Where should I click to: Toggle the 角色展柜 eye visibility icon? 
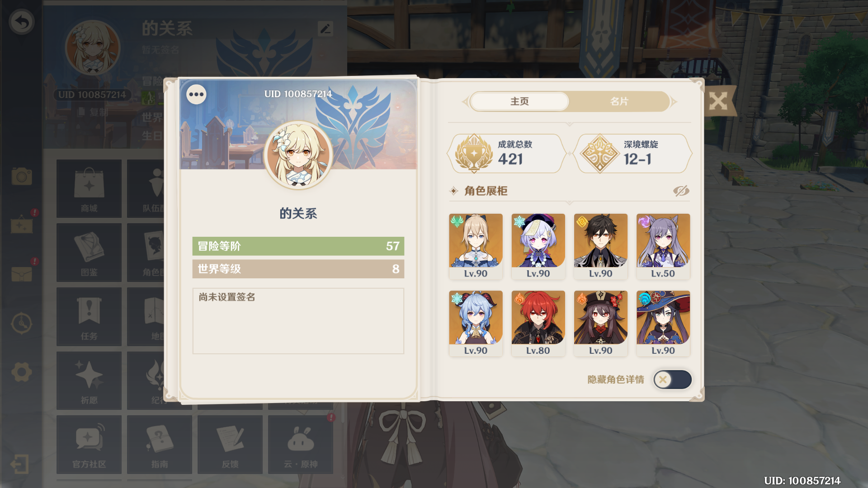[x=681, y=191]
